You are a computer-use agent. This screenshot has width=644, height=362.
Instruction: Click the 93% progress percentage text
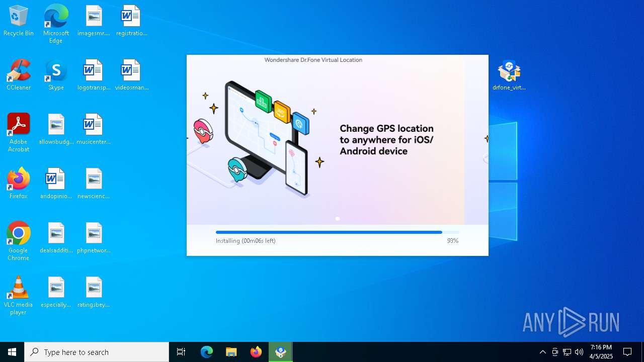coord(453,241)
